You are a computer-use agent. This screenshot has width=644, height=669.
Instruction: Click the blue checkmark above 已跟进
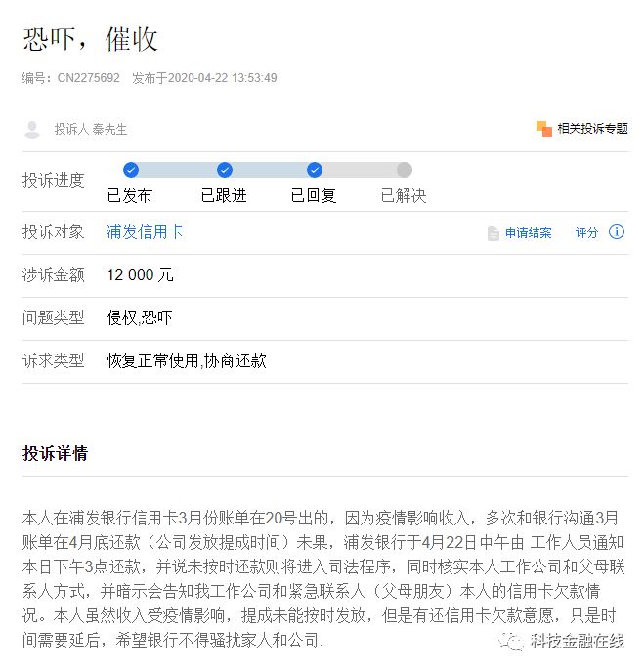point(225,170)
